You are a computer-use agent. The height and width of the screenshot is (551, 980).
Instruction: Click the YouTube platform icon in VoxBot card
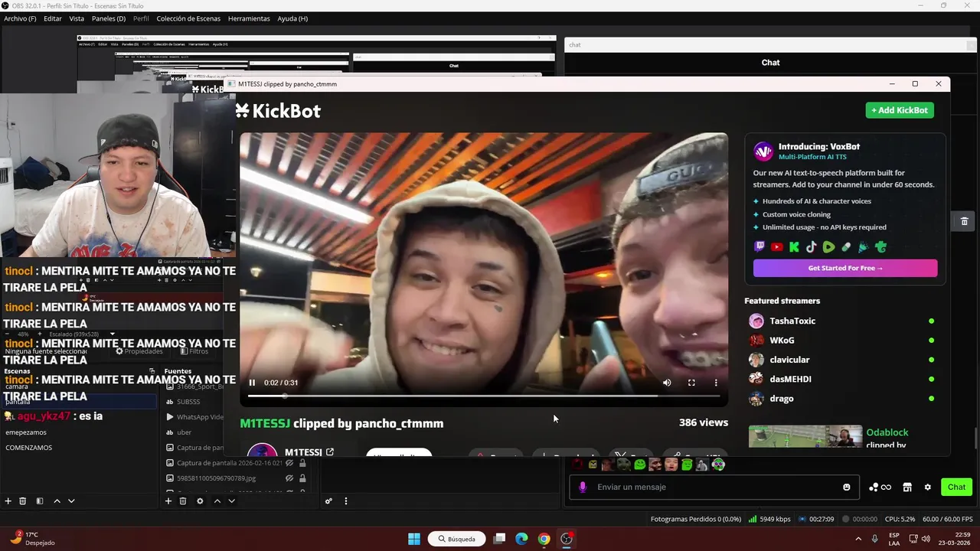[777, 247]
